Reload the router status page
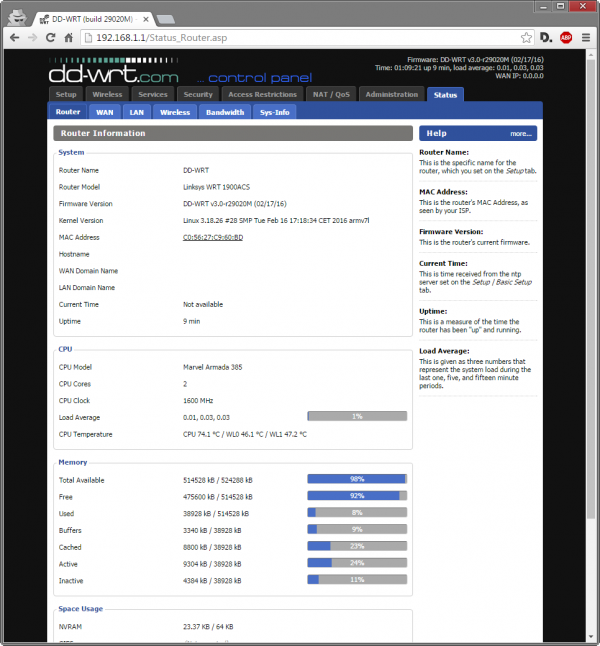Screen dimensions: 600x646 (51, 38)
